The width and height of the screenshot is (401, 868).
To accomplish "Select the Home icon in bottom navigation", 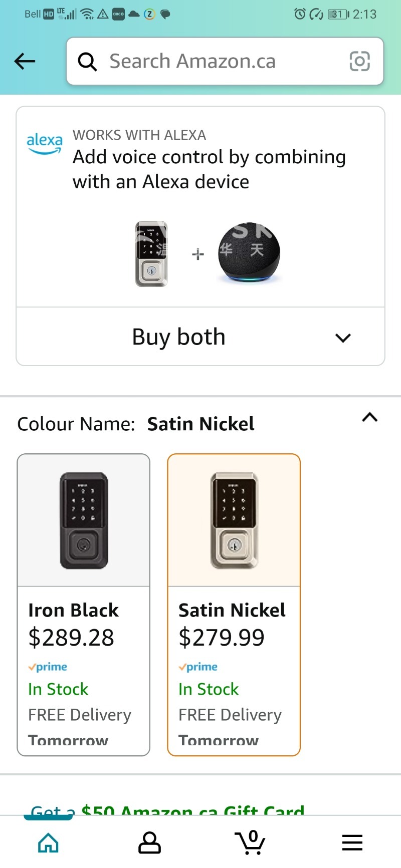I will (x=48, y=842).
